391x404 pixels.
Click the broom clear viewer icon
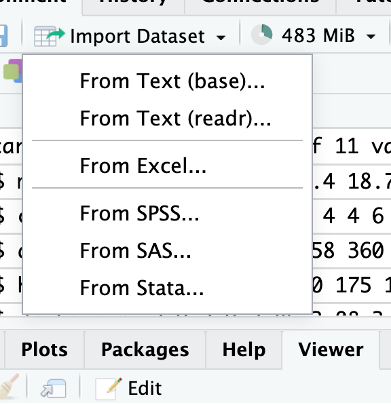click(9, 387)
